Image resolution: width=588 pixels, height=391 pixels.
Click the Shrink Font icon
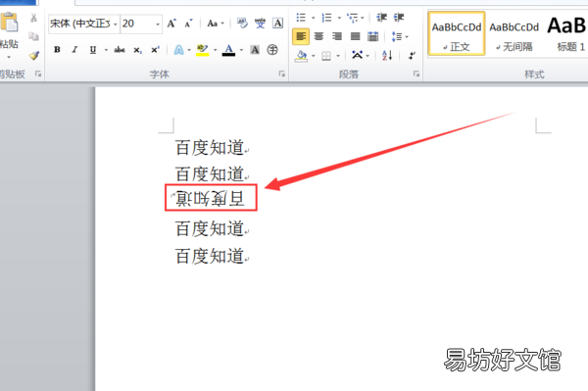tap(188, 24)
